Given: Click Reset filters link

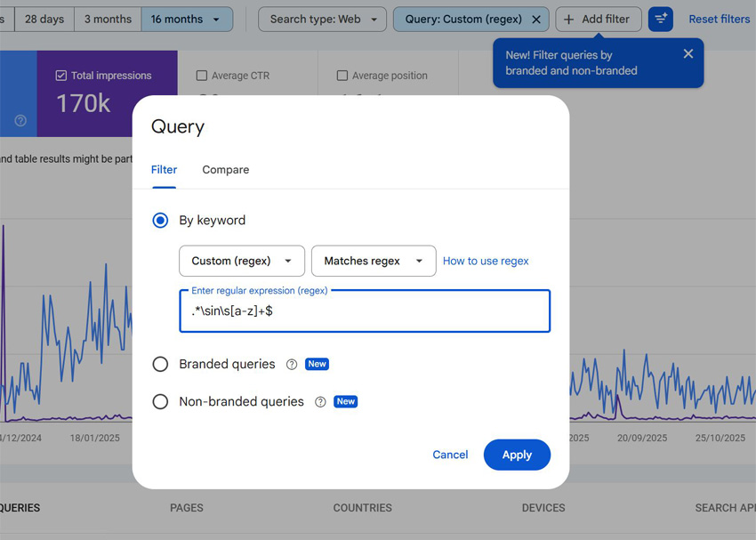Looking at the screenshot, I should [x=720, y=20].
